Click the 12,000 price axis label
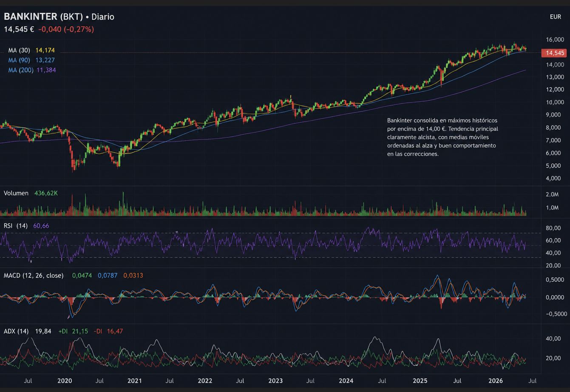The width and height of the screenshot is (570, 392). [x=555, y=89]
